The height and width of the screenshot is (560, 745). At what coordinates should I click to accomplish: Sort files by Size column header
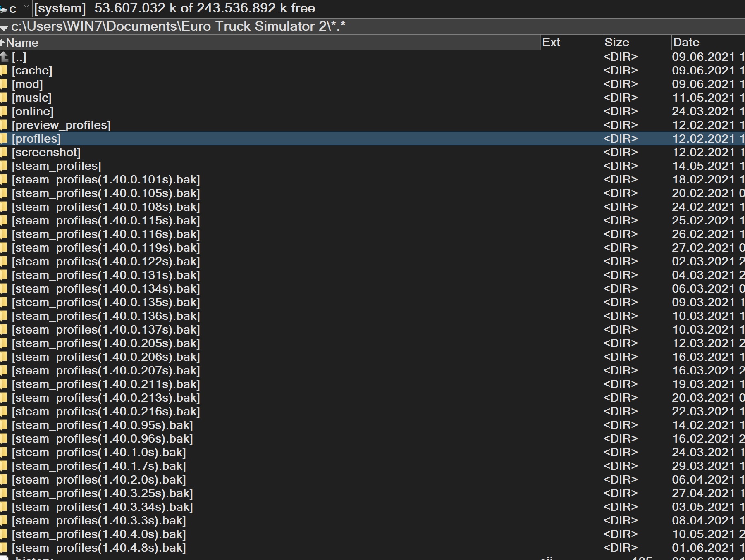(x=637, y=43)
